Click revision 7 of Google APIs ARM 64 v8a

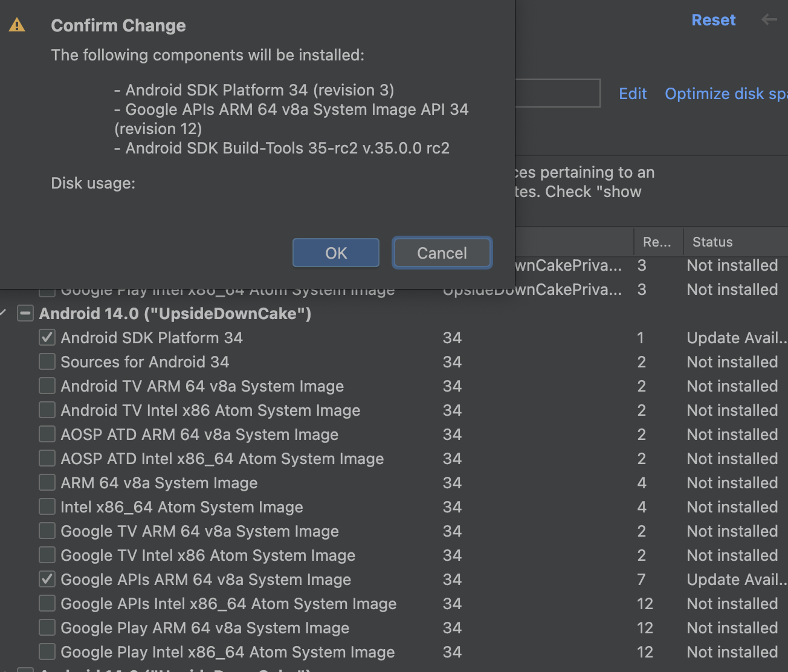click(x=641, y=580)
